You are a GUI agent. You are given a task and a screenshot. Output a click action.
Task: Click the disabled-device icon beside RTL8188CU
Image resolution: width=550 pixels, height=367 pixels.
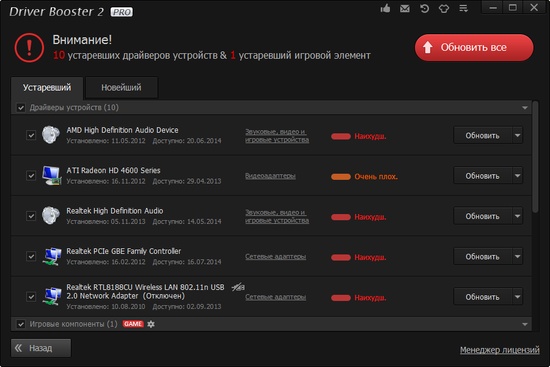tap(238, 288)
